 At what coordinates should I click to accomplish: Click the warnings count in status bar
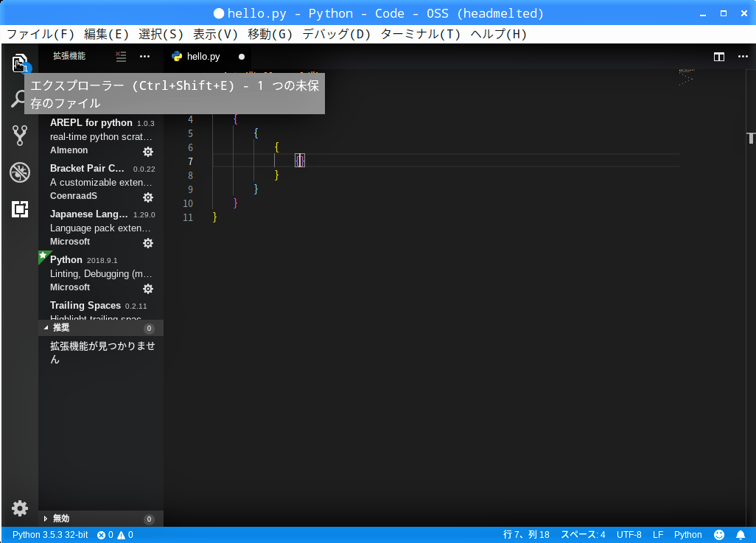[x=125, y=535]
